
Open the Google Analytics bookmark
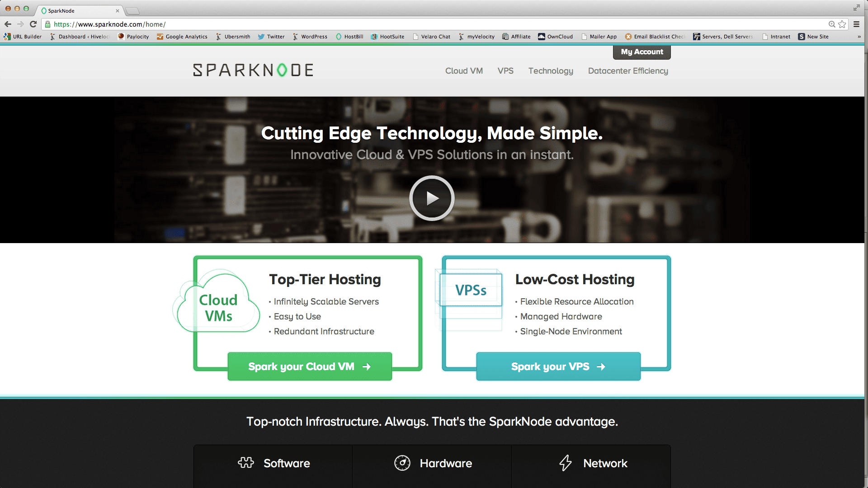pos(182,37)
